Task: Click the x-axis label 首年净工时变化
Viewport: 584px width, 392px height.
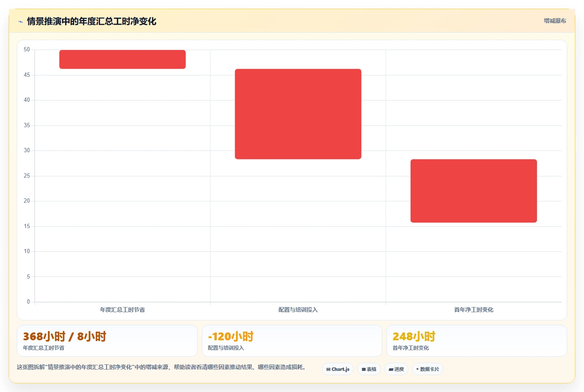Action: click(x=474, y=310)
